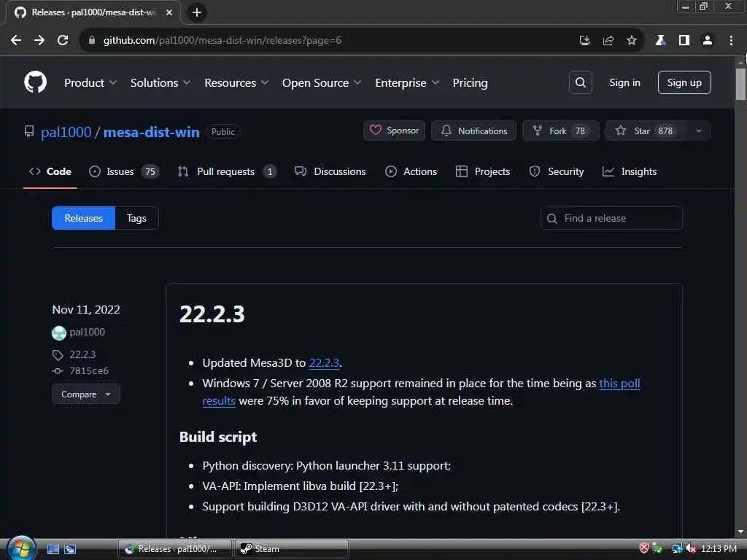
Task: Open Steam from the taskbar
Action: click(292, 549)
